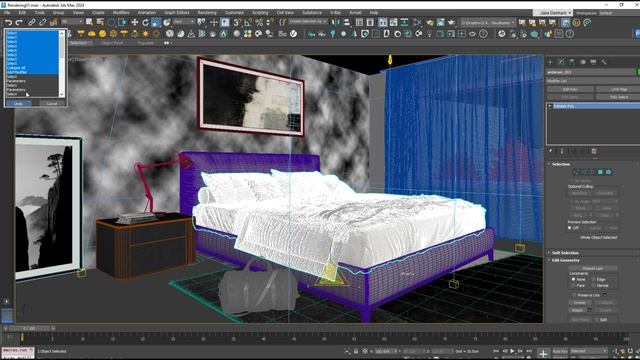Click the Undo arrow in the main toolbar
Image resolution: width=640 pixels, height=360 pixels.
(x=9, y=22)
